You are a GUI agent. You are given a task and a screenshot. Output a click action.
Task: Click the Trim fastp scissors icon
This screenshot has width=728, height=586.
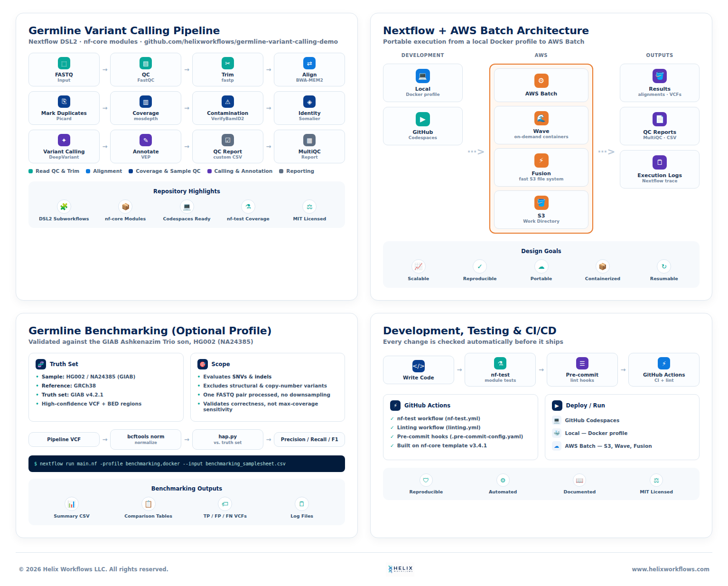[228, 63]
